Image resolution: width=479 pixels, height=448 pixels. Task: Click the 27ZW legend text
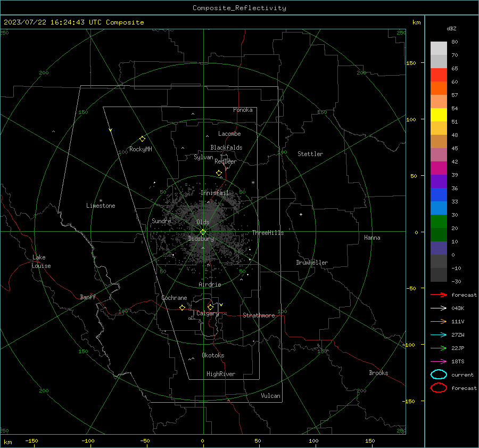click(458, 335)
